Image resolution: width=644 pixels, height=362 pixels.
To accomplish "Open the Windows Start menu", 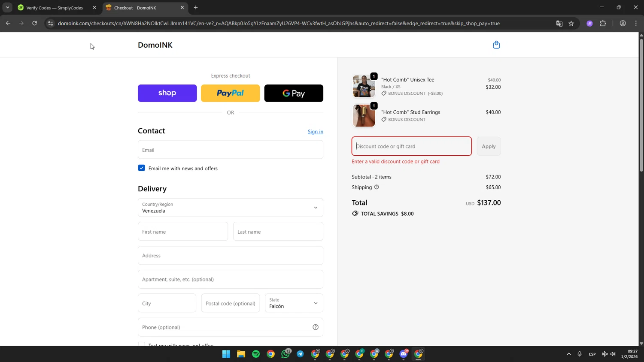I will pos(226,354).
